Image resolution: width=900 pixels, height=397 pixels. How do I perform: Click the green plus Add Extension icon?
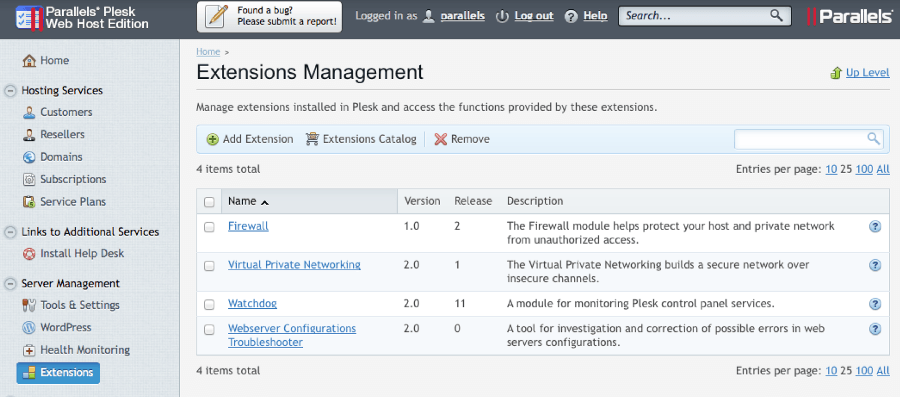[x=213, y=139]
